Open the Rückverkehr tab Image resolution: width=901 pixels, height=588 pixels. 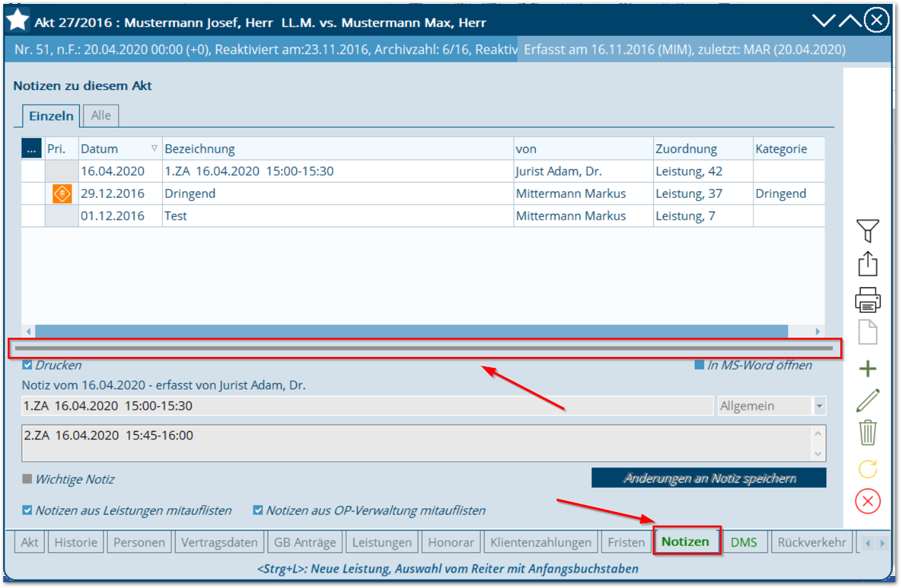coord(812,542)
